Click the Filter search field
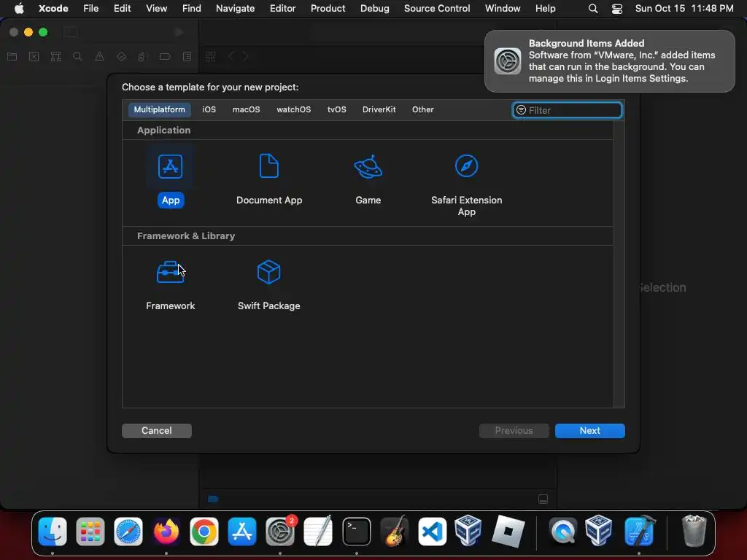The image size is (747, 560). [567, 110]
